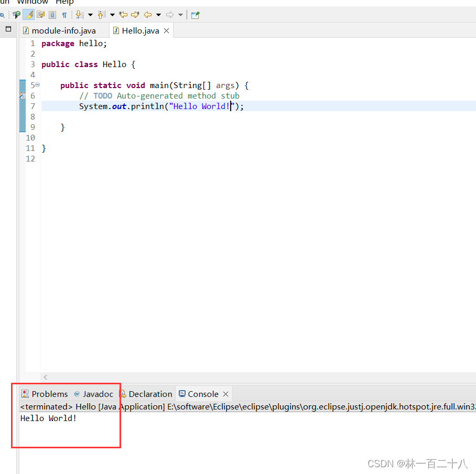Click the Hello World! console output
This screenshot has height=474, width=476.
tap(48, 418)
